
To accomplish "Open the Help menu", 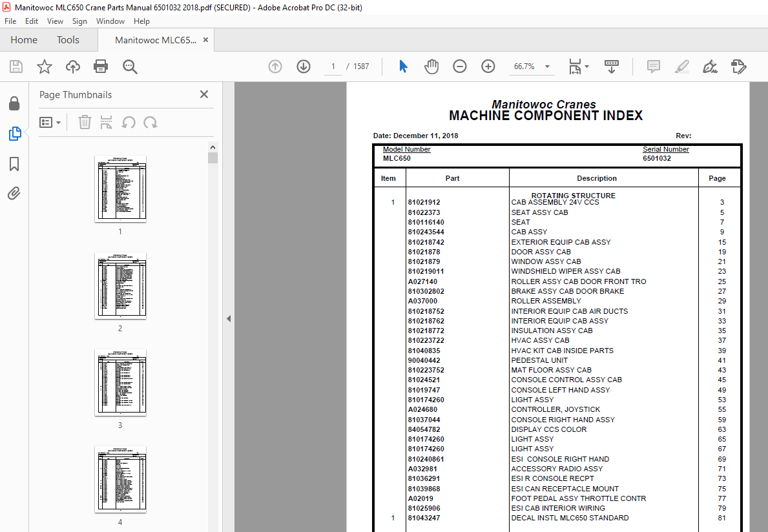I will pyautogui.click(x=141, y=21).
